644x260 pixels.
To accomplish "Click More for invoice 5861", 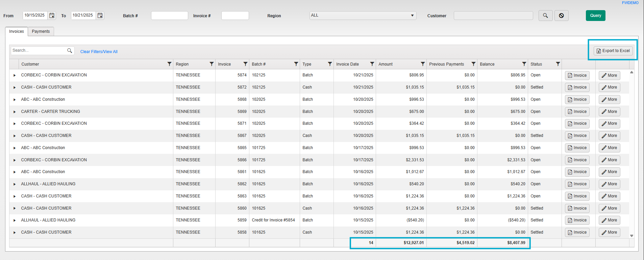I will pyautogui.click(x=609, y=172).
